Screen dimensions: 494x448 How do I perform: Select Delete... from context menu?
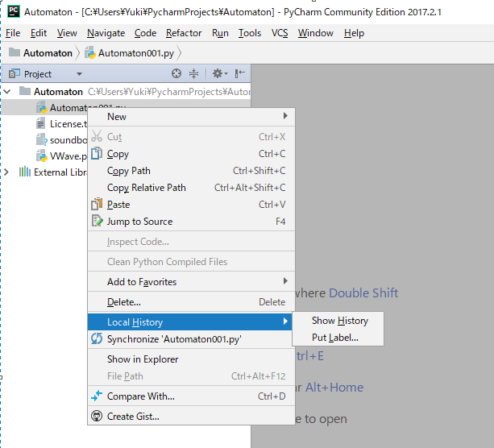191,302
